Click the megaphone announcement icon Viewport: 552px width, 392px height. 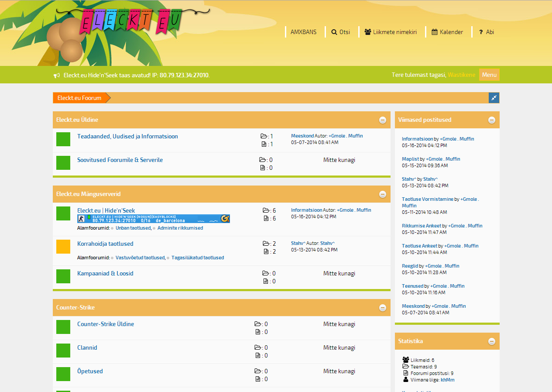click(x=57, y=76)
